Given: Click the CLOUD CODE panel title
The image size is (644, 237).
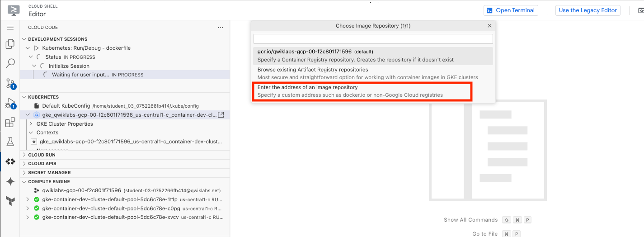Looking at the screenshot, I should point(43,28).
